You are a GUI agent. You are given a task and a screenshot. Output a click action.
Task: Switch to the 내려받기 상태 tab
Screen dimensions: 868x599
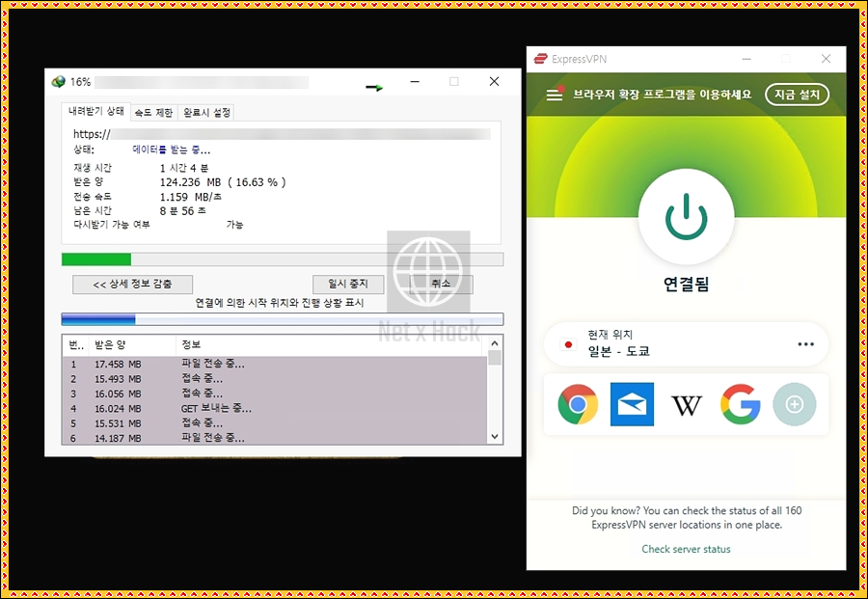point(95,111)
